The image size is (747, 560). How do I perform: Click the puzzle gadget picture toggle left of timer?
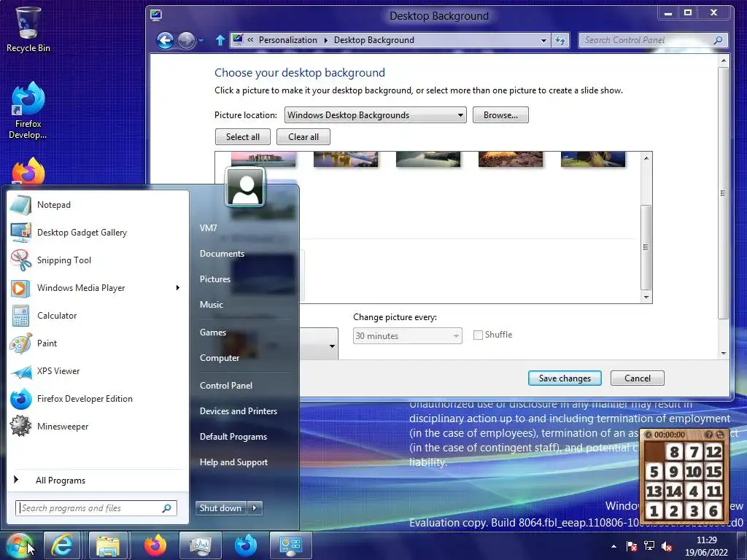(x=649, y=435)
